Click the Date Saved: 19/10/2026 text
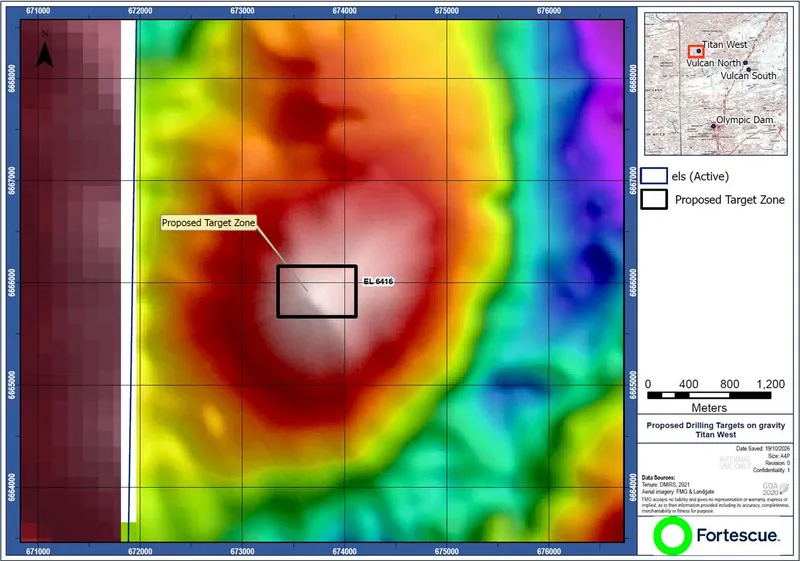The width and height of the screenshot is (800, 561). [763, 449]
